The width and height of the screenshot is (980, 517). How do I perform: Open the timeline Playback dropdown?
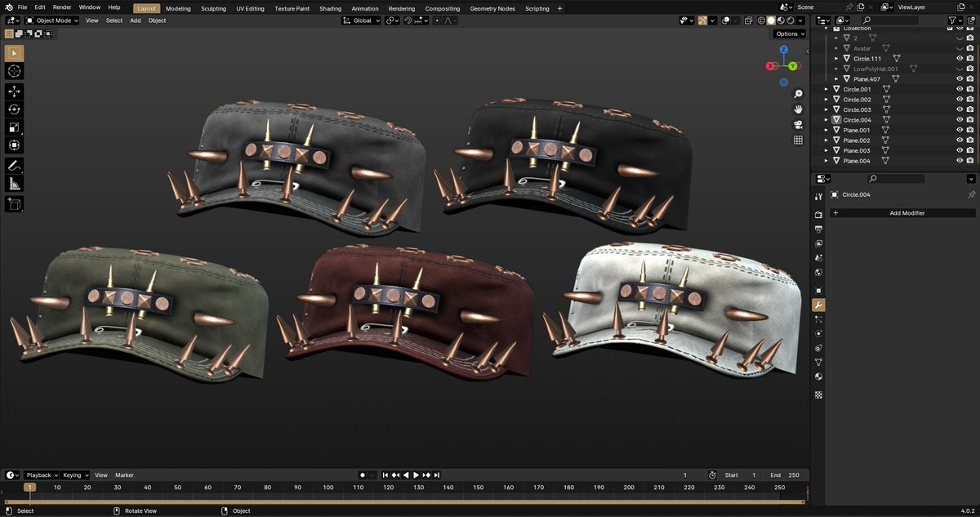click(42, 475)
